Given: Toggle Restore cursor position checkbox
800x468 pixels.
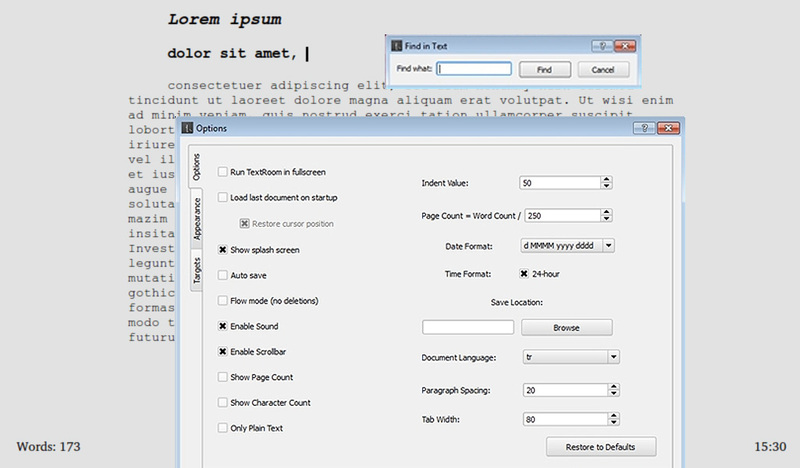Looking at the screenshot, I should click(244, 224).
